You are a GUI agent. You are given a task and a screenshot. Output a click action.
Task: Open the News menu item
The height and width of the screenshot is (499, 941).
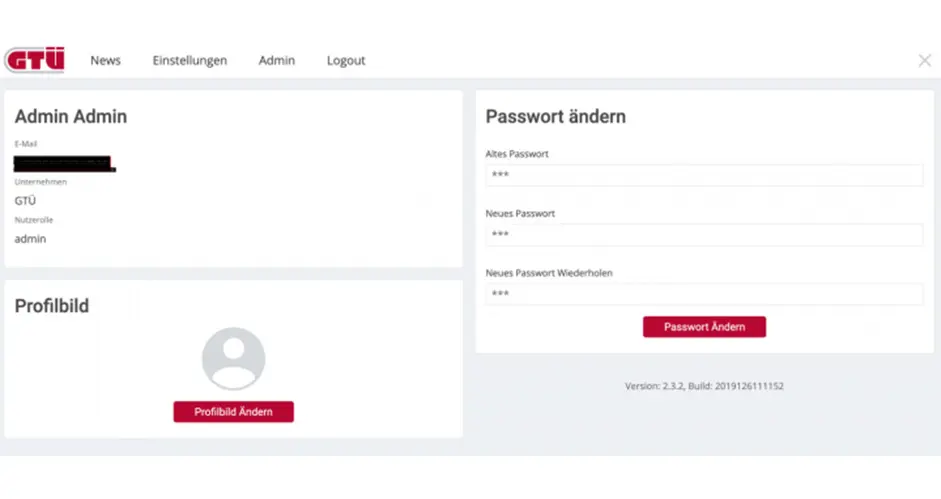[105, 60]
